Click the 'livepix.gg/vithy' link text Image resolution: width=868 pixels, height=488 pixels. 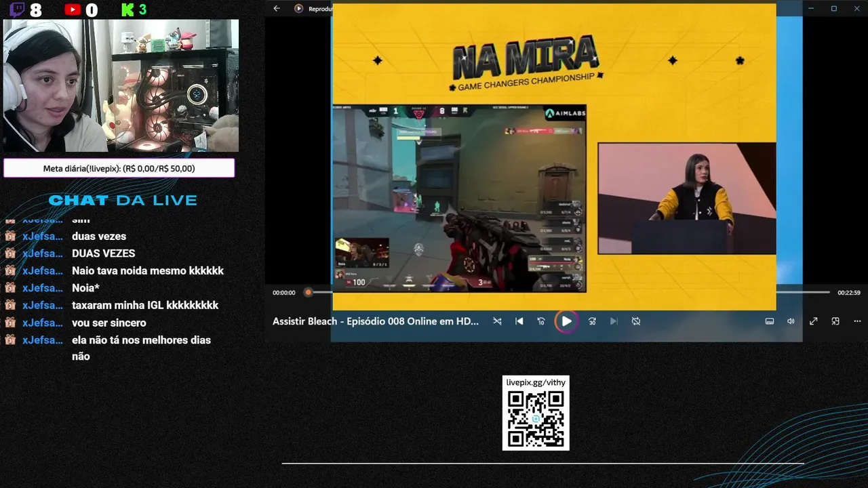536,382
